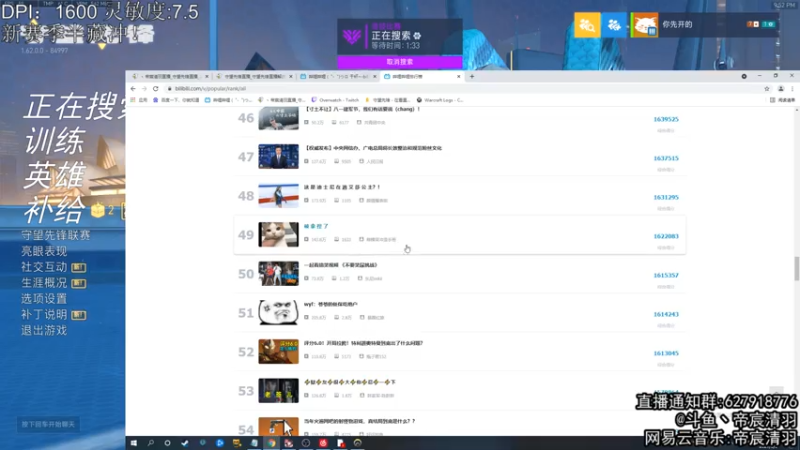Bookmark this page with star icon
The image size is (800, 450).
(766, 89)
